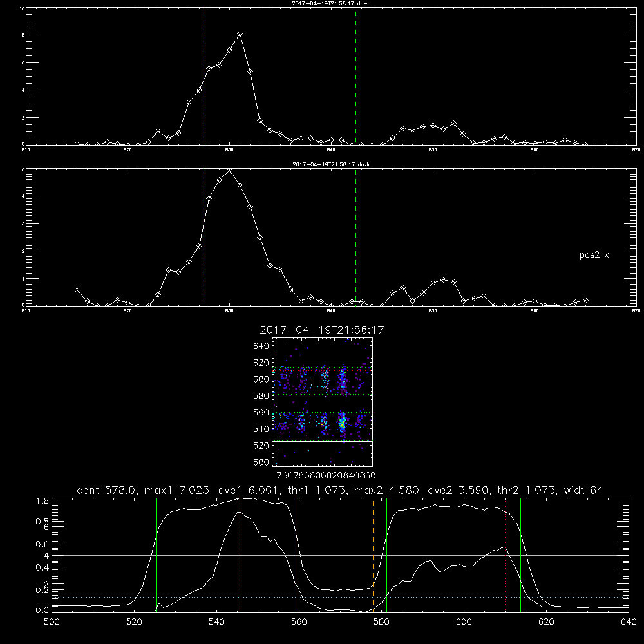Click the image panel title 2017-04-19T21:56:17
Image resolution: width=644 pixels, height=644 pixels.
tap(322, 330)
